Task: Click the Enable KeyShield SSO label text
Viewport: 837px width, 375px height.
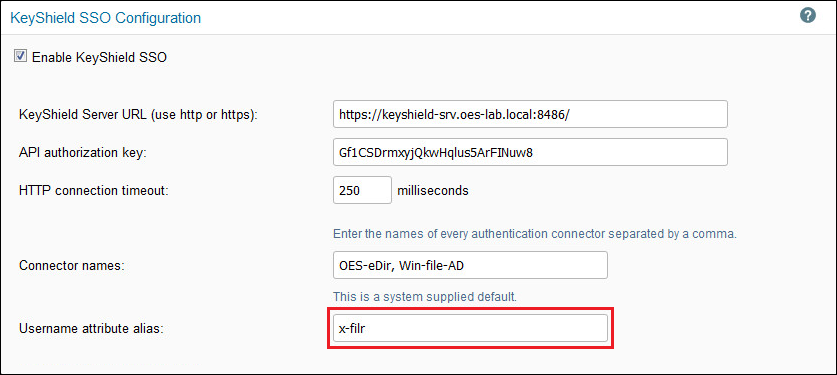Action: tap(99, 57)
